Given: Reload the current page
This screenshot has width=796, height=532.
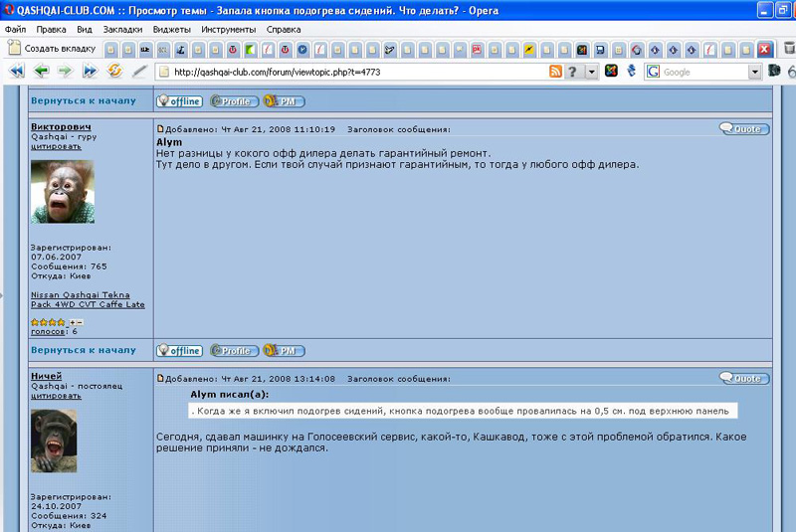Looking at the screenshot, I should (114, 72).
